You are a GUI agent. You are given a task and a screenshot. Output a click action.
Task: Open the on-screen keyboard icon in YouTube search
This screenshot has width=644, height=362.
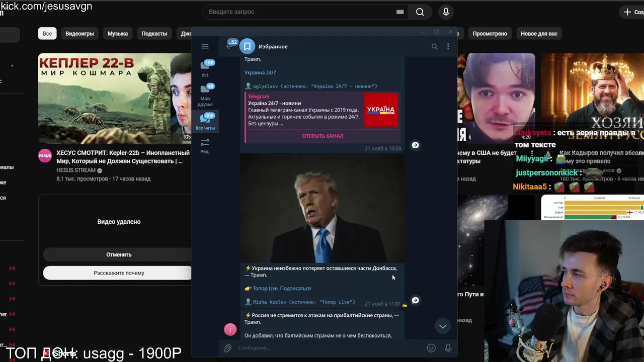pos(400,12)
